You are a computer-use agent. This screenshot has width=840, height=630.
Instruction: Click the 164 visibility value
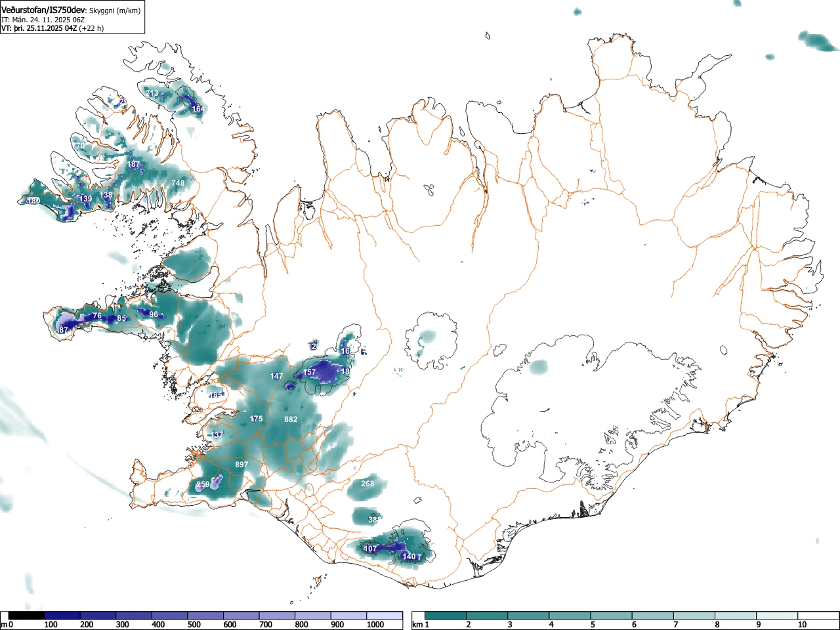(x=198, y=109)
